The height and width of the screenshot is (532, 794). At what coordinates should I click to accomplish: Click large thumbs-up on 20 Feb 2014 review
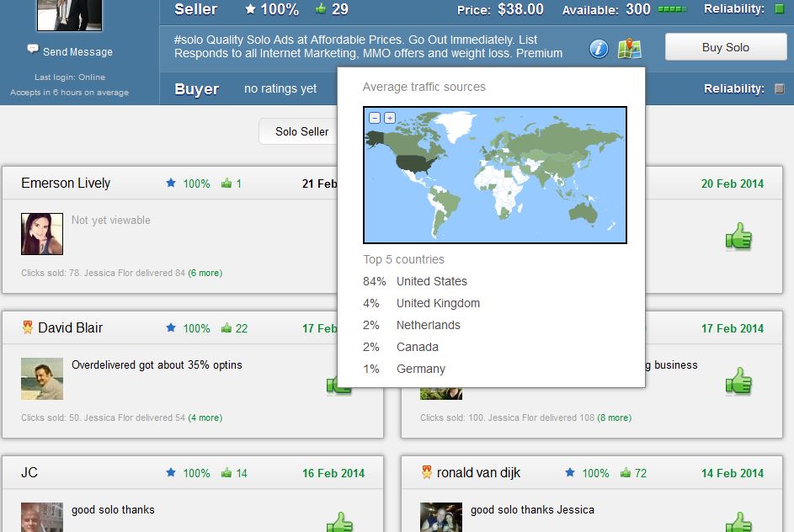pyautogui.click(x=738, y=237)
